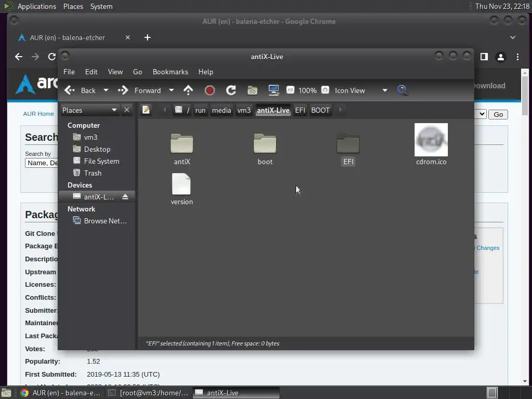Click the 100% zoom level label

click(x=308, y=90)
